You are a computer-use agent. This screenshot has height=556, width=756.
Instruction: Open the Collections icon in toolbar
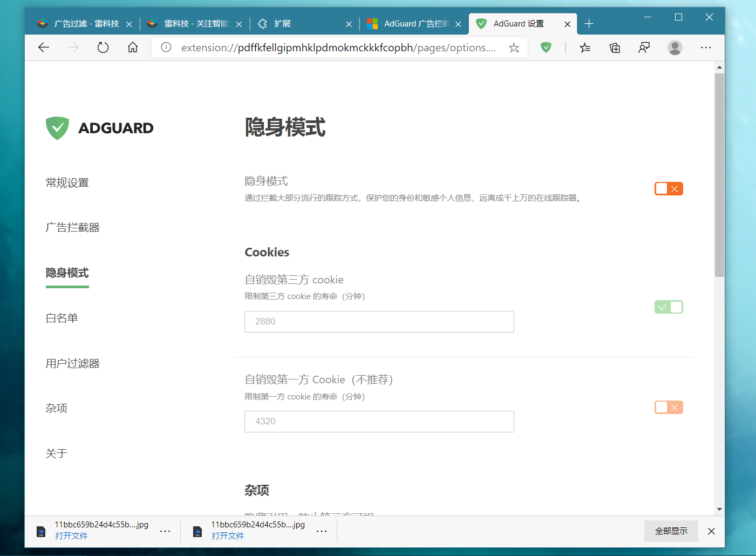[x=615, y=48]
